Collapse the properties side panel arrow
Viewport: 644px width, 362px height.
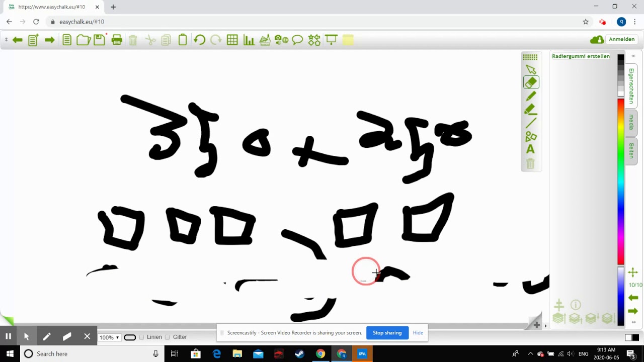point(633,56)
